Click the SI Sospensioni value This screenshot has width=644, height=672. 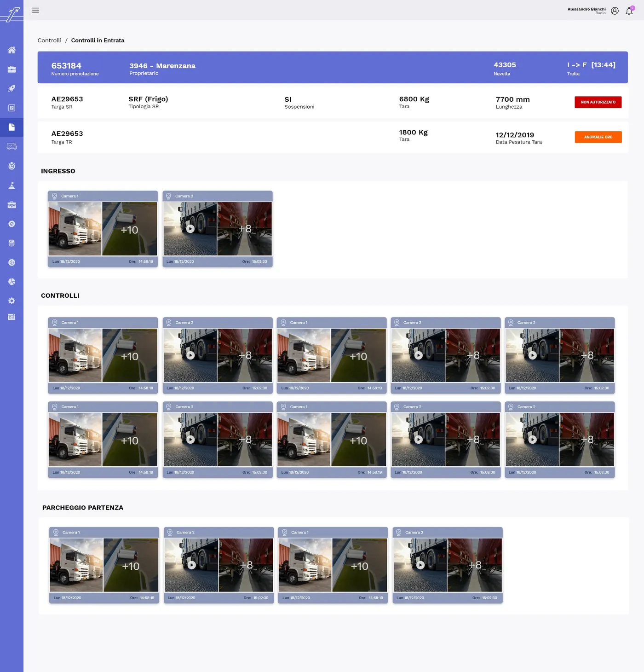pos(288,99)
